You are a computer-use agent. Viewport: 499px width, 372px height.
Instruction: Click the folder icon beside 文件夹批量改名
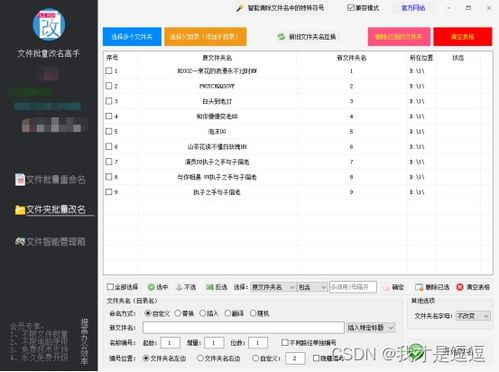click(x=20, y=210)
